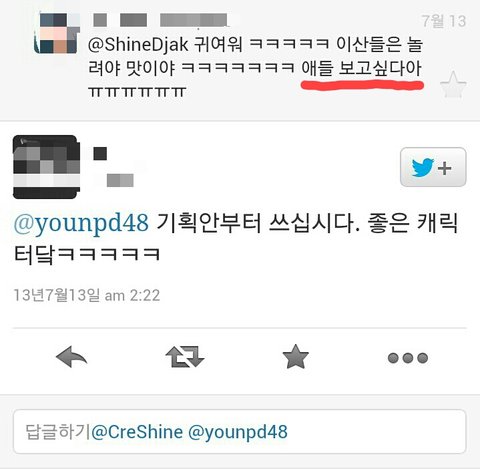Open the blurred handle below the main author name
The width and height of the screenshot is (480, 469).
pos(120,180)
